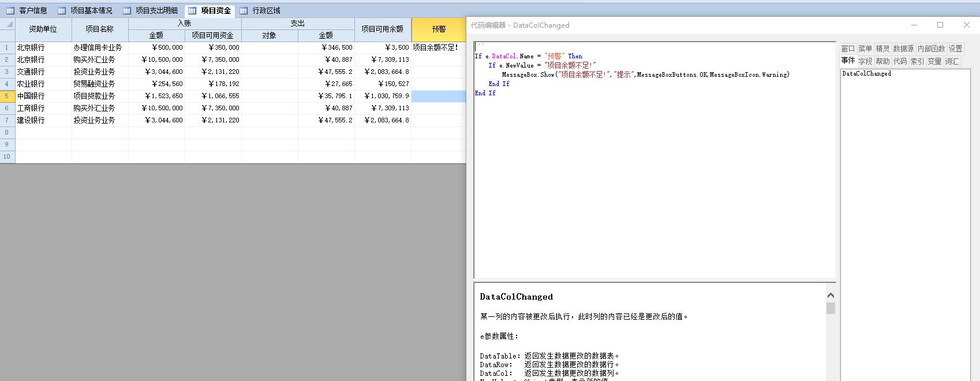Image resolution: width=980 pixels, height=381 pixels.
Task: Click the 预警 column header
Action: pyautogui.click(x=439, y=29)
